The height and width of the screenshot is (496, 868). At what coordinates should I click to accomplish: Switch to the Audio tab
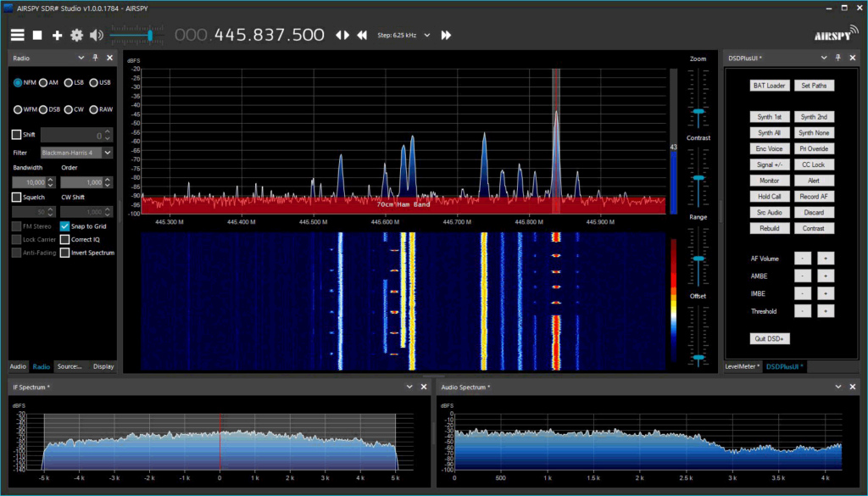coord(18,366)
